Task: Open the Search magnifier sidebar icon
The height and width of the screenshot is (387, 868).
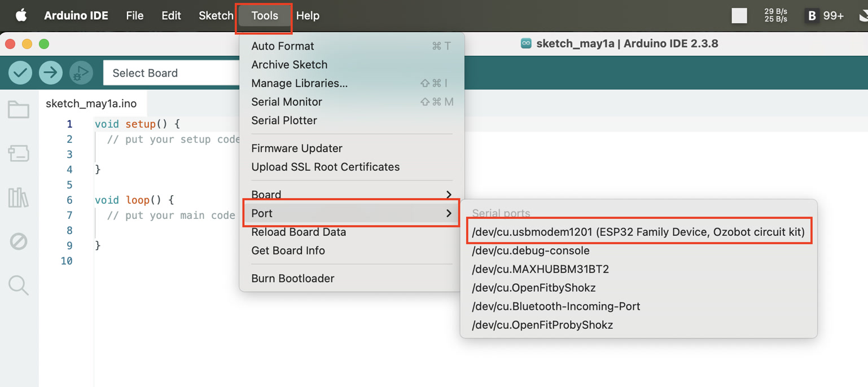Action: (19, 285)
